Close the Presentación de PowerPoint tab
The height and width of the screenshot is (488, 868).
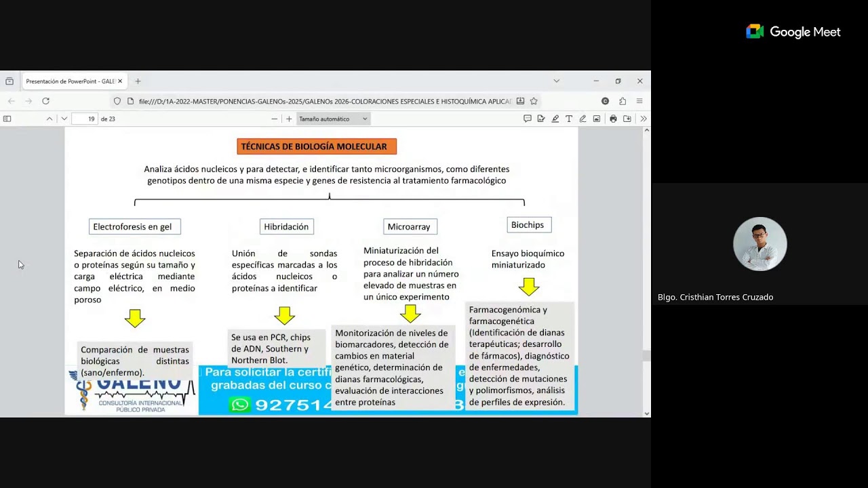(120, 81)
